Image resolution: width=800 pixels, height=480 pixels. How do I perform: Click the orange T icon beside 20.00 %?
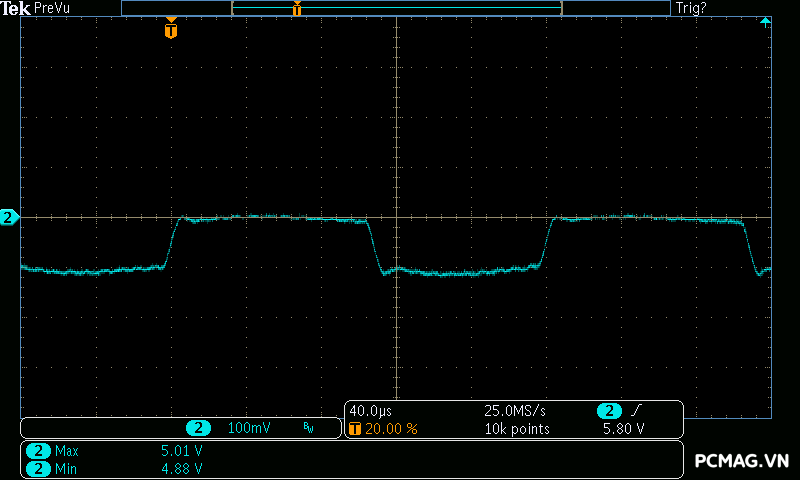355,429
